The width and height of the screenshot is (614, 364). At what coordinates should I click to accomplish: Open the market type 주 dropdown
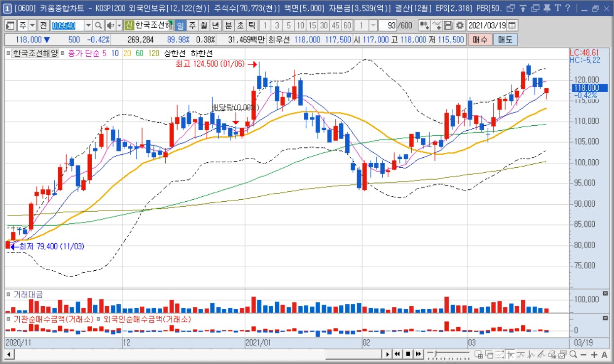[x=28, y=26]
